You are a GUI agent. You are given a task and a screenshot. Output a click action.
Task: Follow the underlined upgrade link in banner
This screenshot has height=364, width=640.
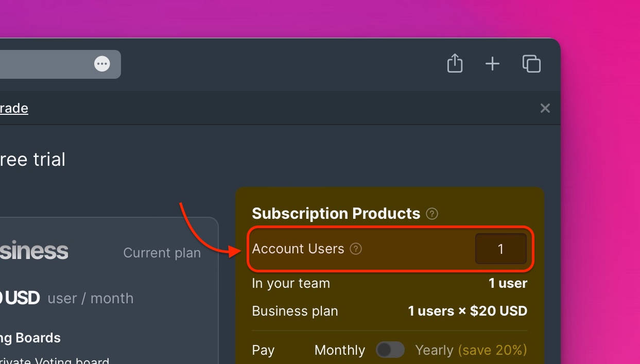[x=14, y=108]
